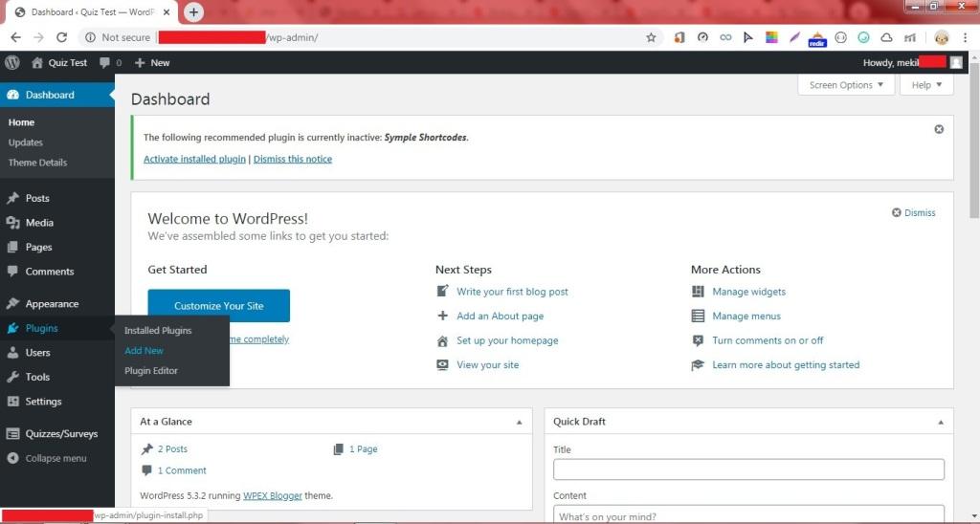Click the Customize Your Site button
This screenshot has height=524, width=980.
(x=219, y=306)
